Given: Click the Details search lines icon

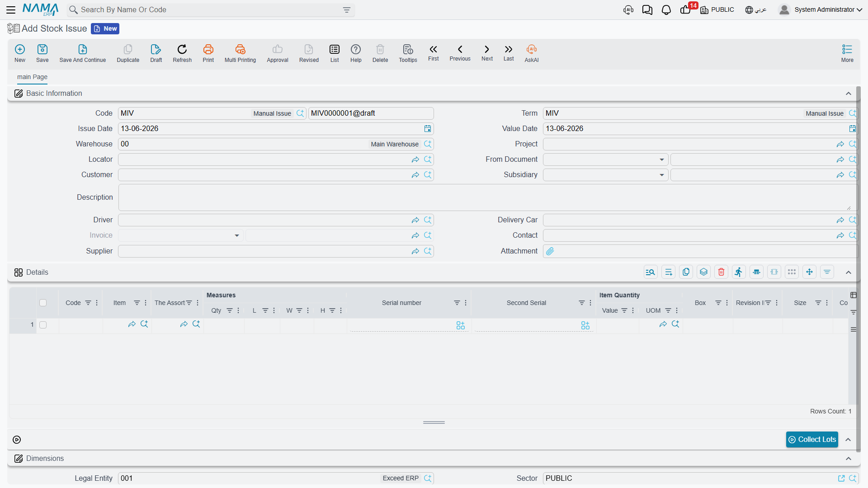Looking at the screenshot, I should (651, 272).
